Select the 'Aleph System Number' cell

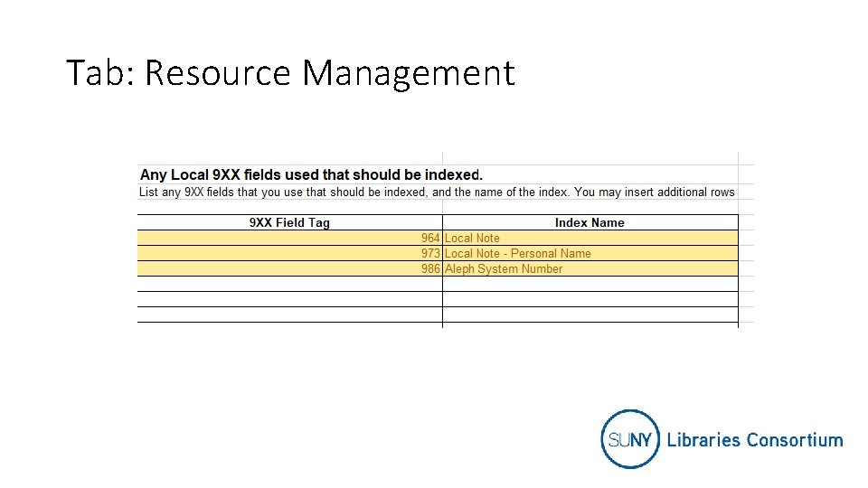(x=590, y=269)
